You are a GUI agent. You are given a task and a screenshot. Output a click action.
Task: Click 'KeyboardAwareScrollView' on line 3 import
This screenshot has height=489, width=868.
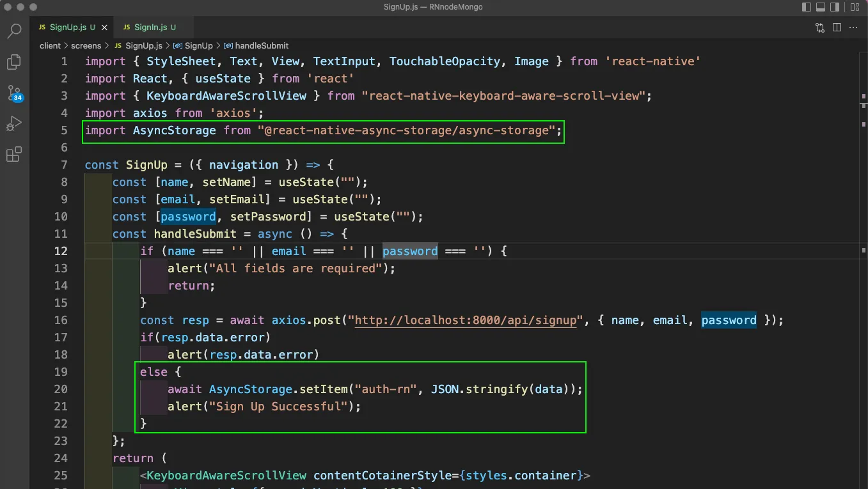click(226, 96)
